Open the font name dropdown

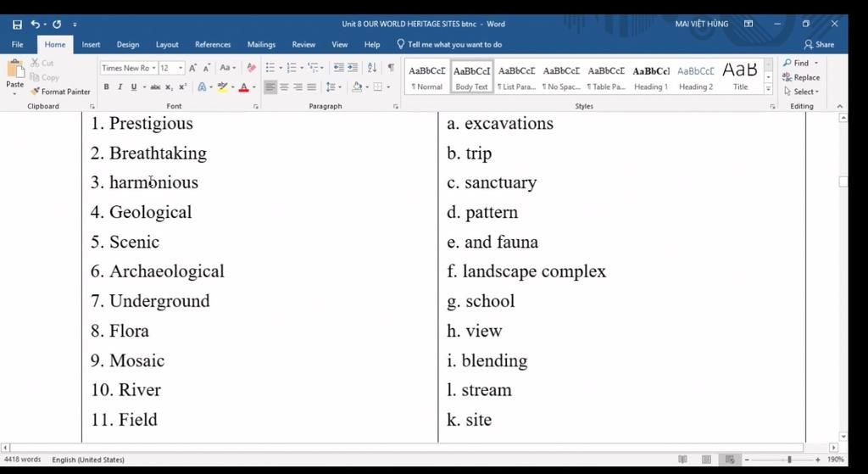(153, 68)
